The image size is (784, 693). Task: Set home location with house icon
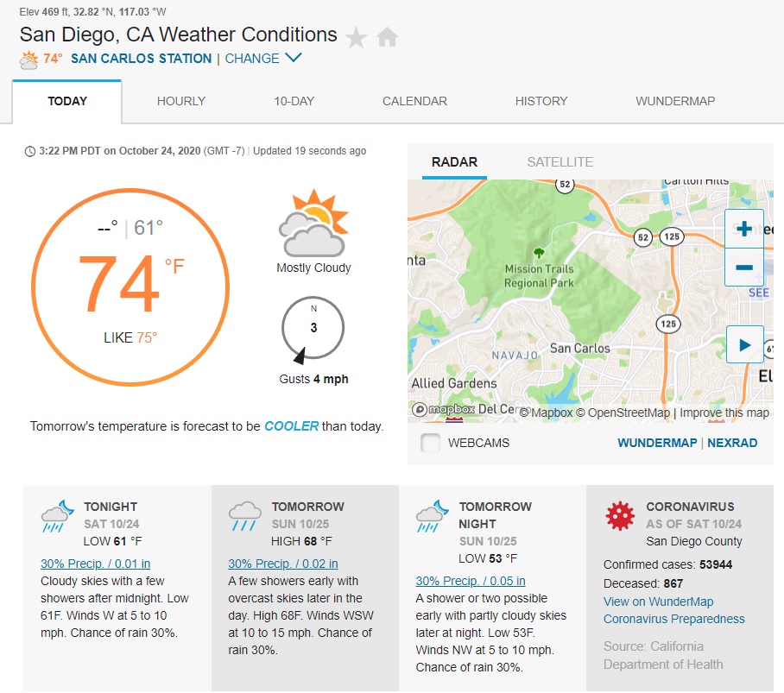[x=387, y=37]
